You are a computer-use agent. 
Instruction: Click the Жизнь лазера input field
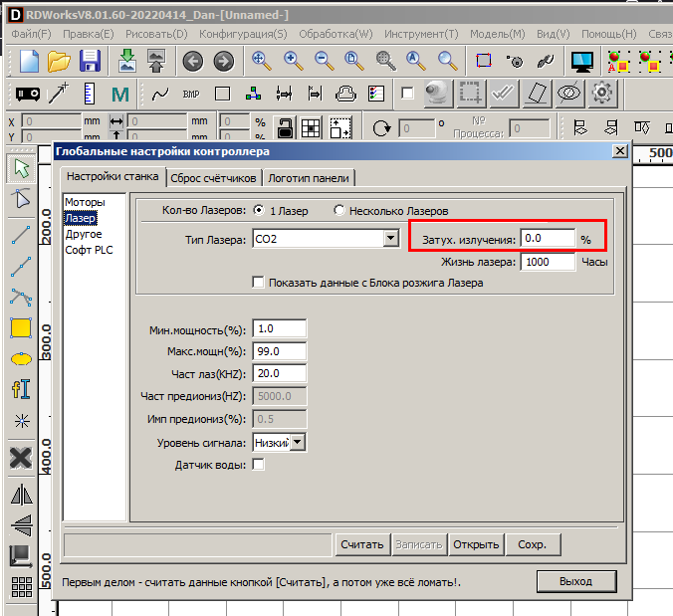[x=548, y=262]
